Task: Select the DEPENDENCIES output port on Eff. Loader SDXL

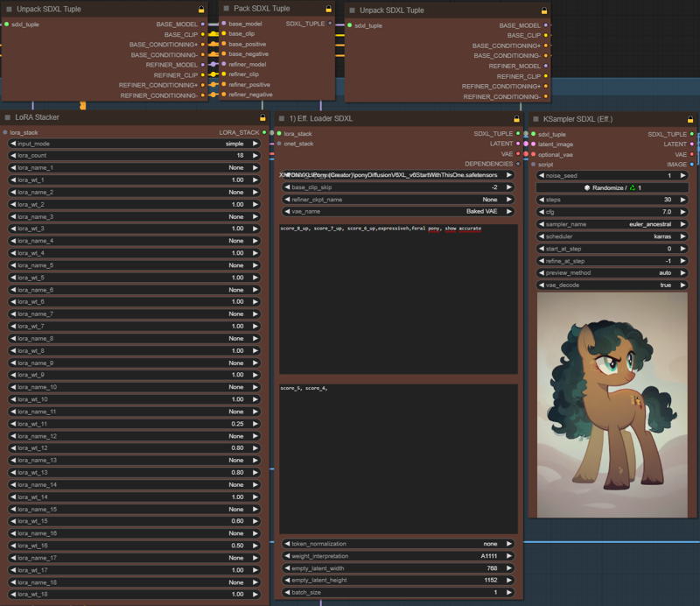Action: (x=518, y=164)
